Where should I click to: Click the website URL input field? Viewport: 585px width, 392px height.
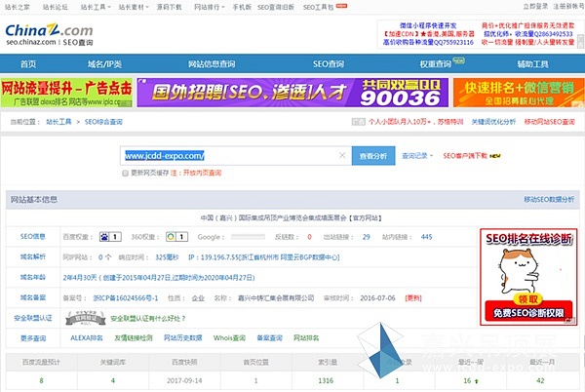pos(235,156)
